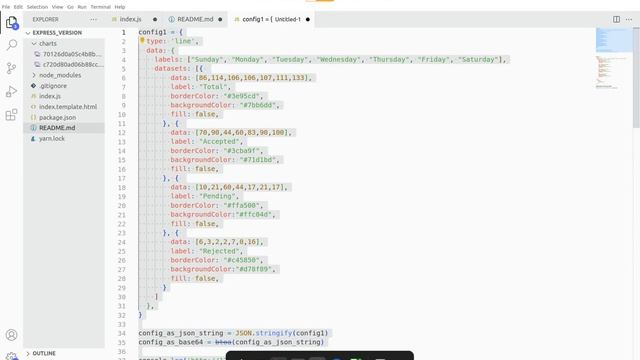Open the View menu
The width and height of the screenshot is (640, 360).
[x=58, y=7]
